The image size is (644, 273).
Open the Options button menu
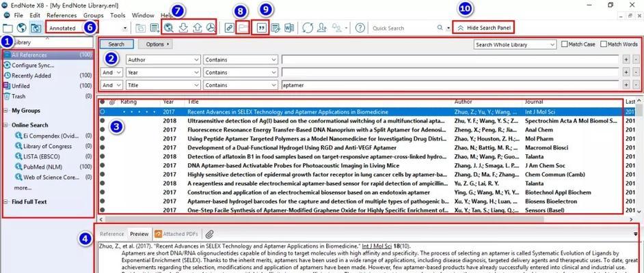[x=155, y=44]
